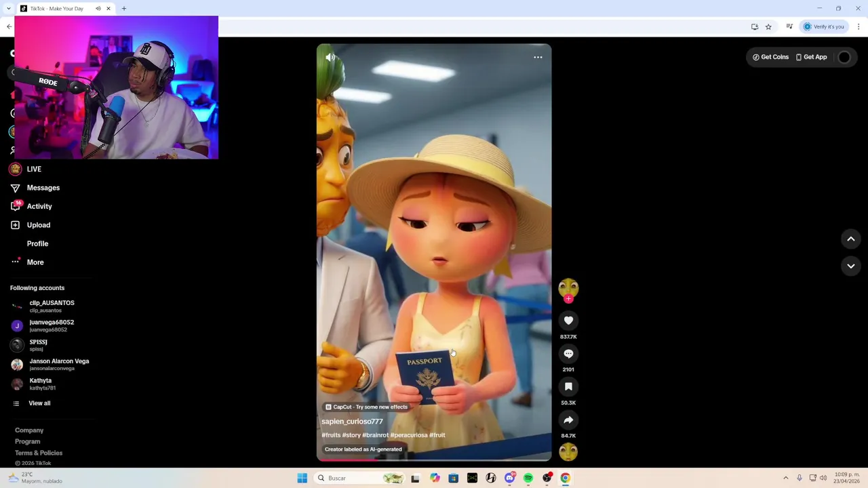The image size is (868, 488).
Task: Click the taskbar Buscar search box
Action: (x=359, y=478)
